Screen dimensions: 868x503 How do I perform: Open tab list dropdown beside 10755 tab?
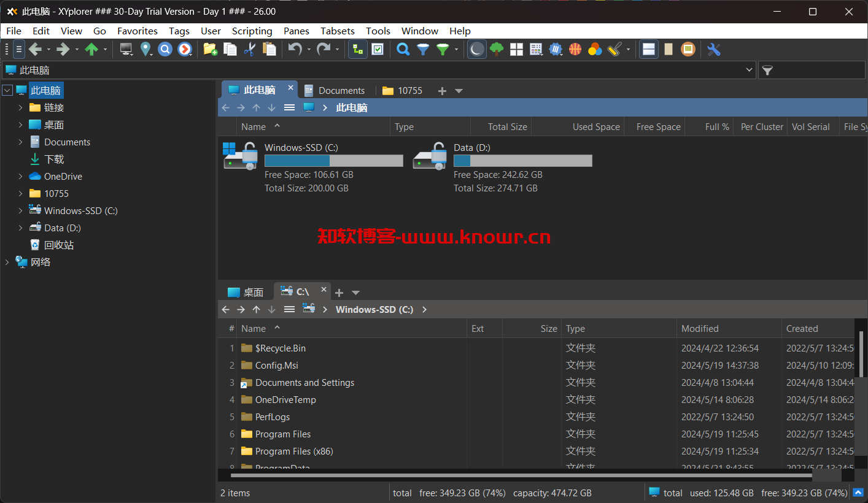click(x=459, y=91)
